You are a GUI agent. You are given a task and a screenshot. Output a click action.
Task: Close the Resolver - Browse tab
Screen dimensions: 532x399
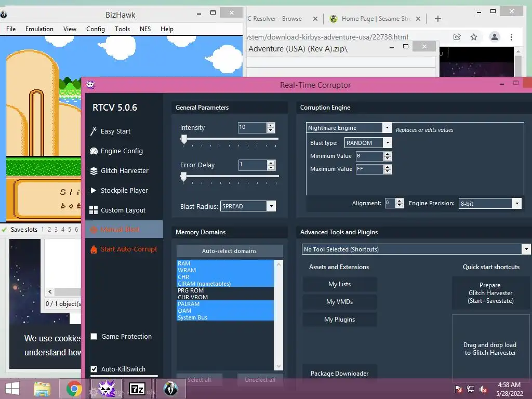[315, 19]
